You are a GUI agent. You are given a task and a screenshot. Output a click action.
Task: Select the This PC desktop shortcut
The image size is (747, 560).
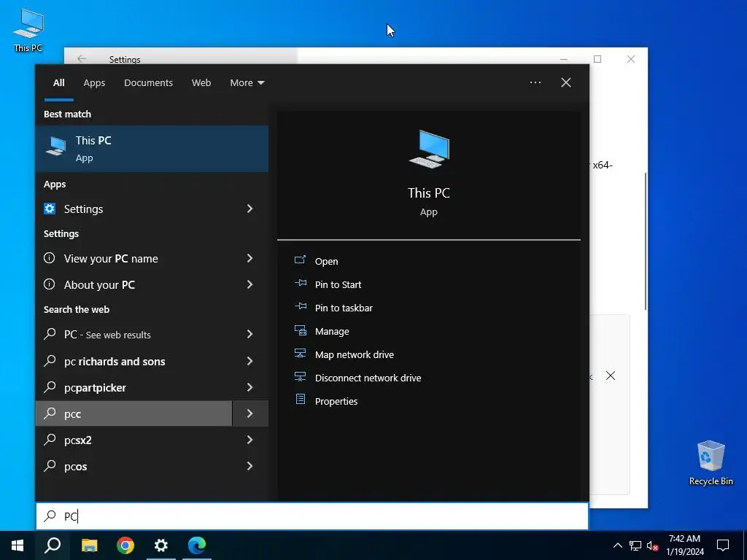pos(28,31)
